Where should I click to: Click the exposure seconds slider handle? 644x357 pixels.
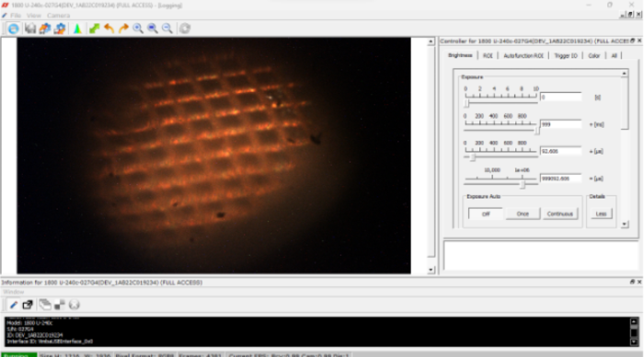(467, 103)
